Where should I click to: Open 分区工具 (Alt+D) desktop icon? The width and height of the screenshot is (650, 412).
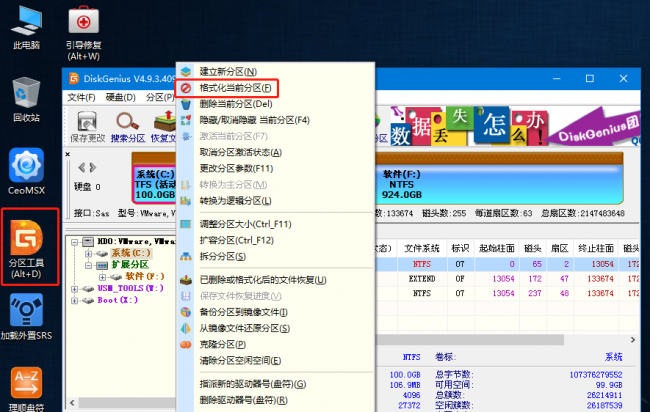[27, 249]
